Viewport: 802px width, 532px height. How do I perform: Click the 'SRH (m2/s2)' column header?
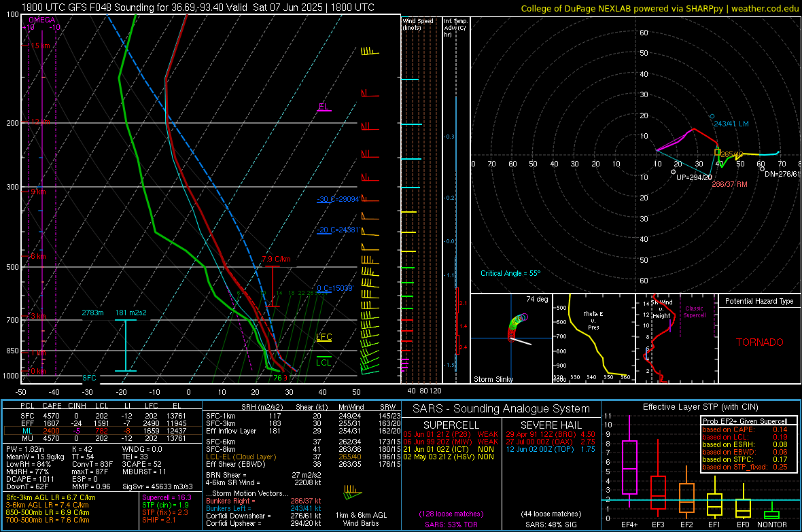pyautogui.click(x=262, y=407)
